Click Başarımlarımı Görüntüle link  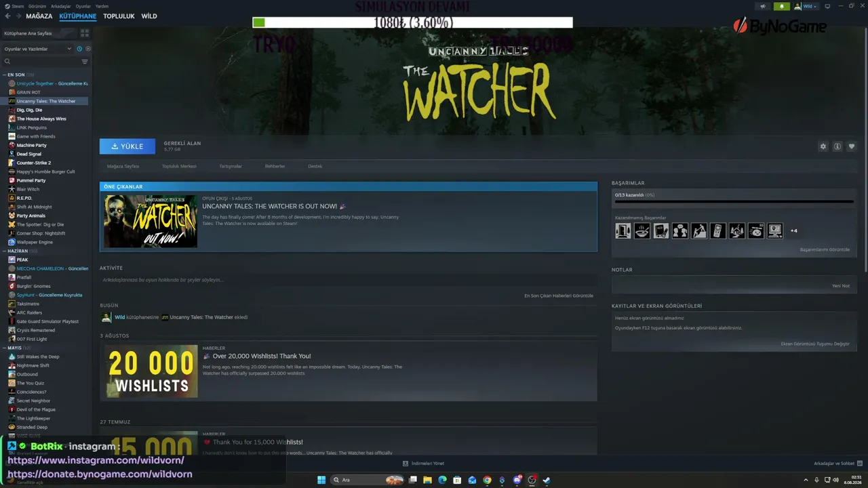coord(825,249)
